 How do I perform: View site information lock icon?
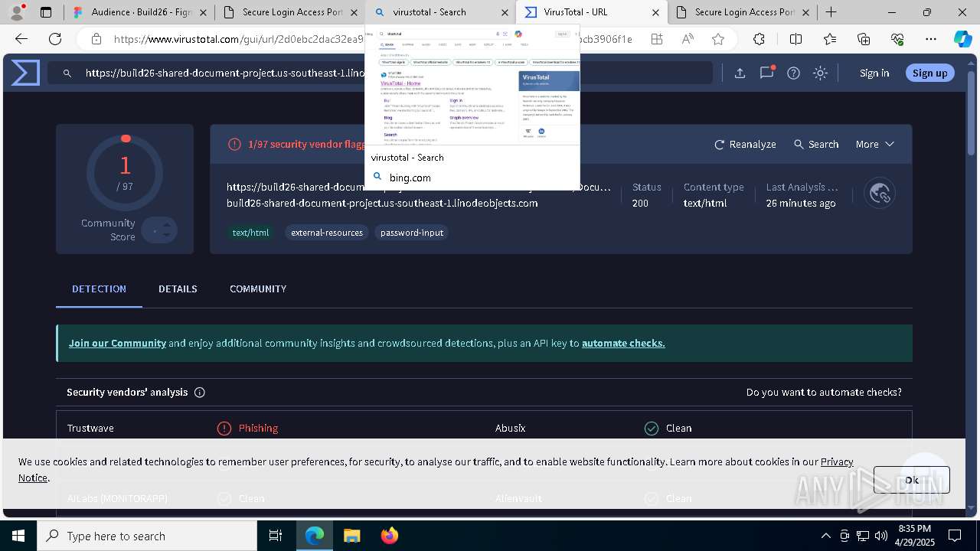coord(96,39)
